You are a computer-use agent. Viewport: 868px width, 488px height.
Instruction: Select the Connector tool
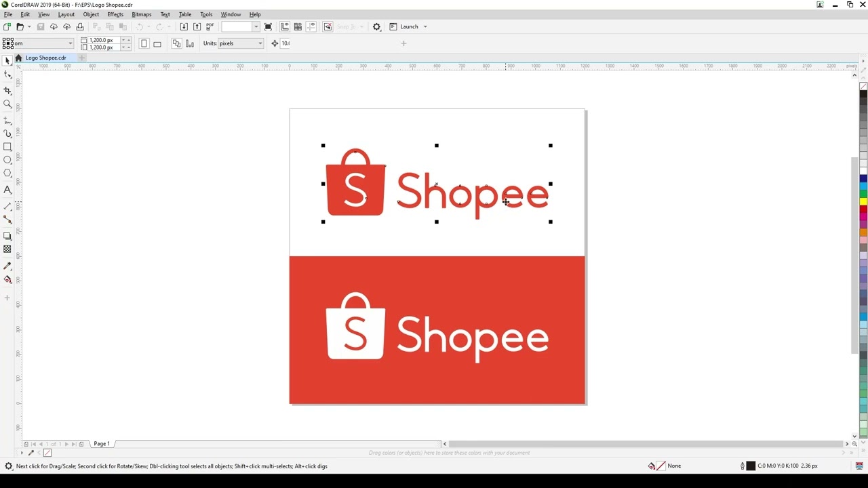pyautogui.click(x=7, y=220)
